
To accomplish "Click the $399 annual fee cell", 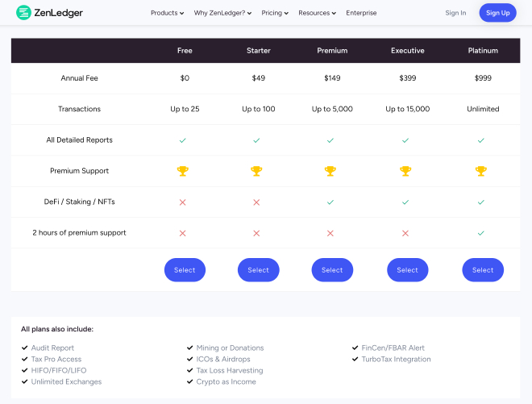I will coord(408,78).
